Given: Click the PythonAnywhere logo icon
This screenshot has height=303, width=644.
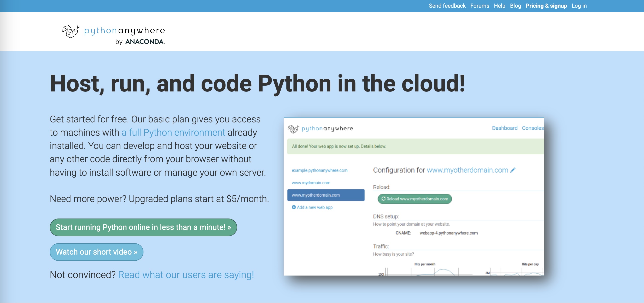Looking at the screenshot, I should point(71,31).
